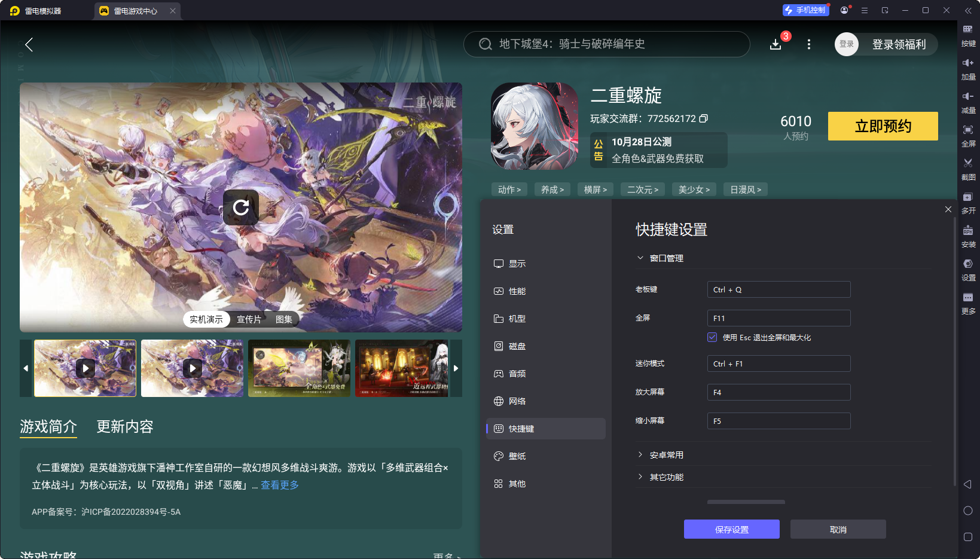The height and width of the screenshot is (559, 980).
Task: Toggle 使用 Esc 退出全屏和最大化 checkbox
Action: 712,337
